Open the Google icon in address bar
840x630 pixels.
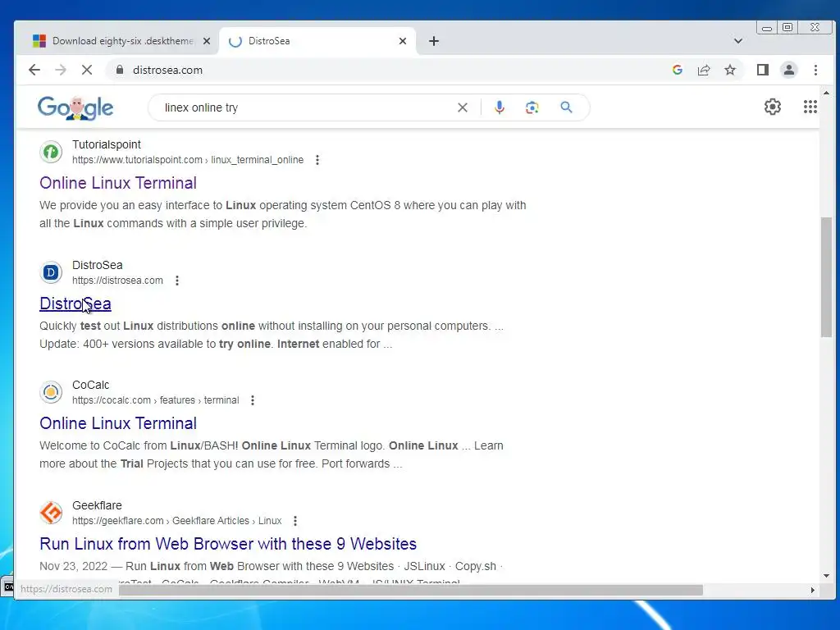(x=677, y=70)
